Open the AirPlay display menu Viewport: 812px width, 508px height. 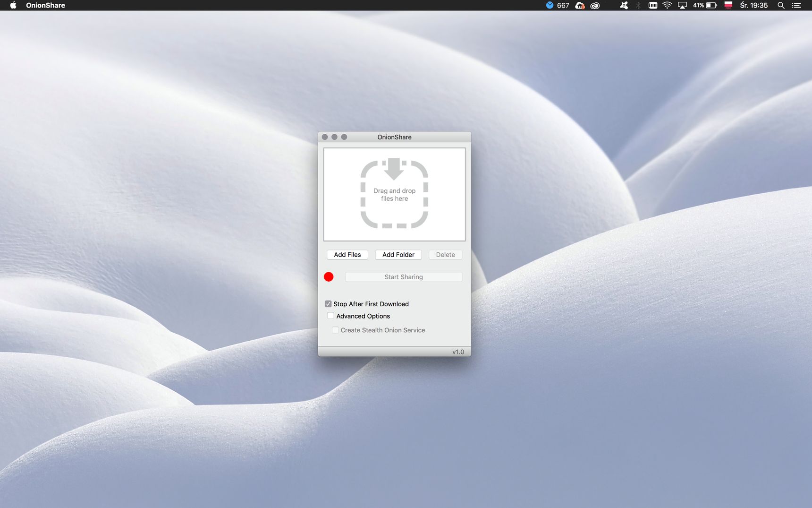[682, 5]
